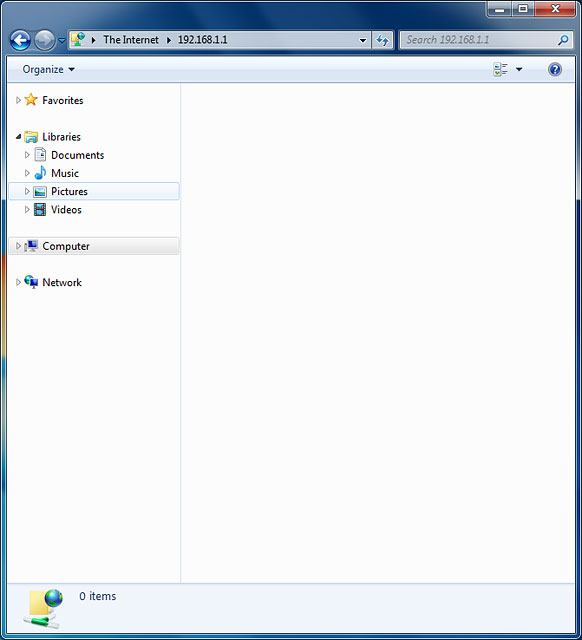
Task: Open the recent pages dropdown arrow
Action: 62,40
